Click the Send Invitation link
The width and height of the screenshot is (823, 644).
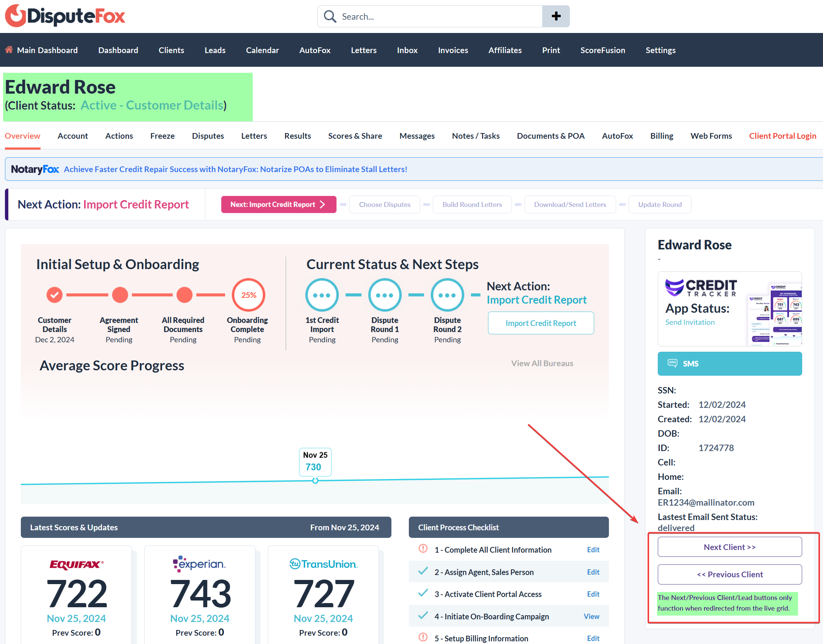coord(690,322)
